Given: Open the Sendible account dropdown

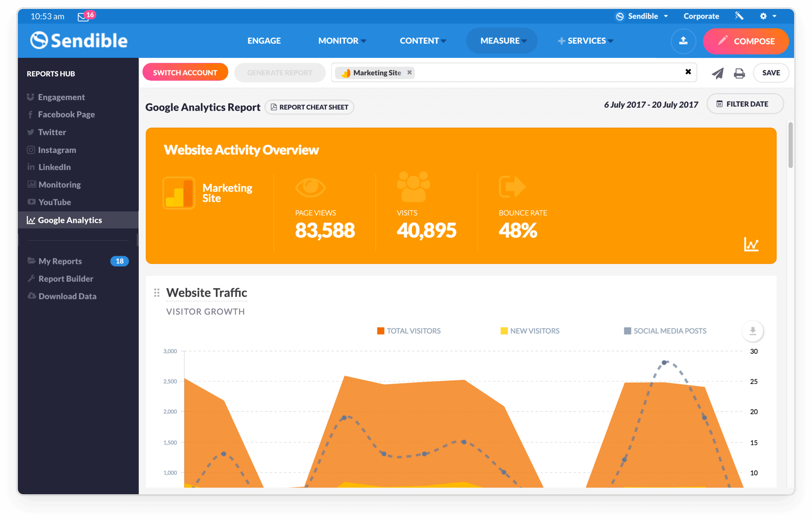Looking at the screenshot, I should point(642,16).
